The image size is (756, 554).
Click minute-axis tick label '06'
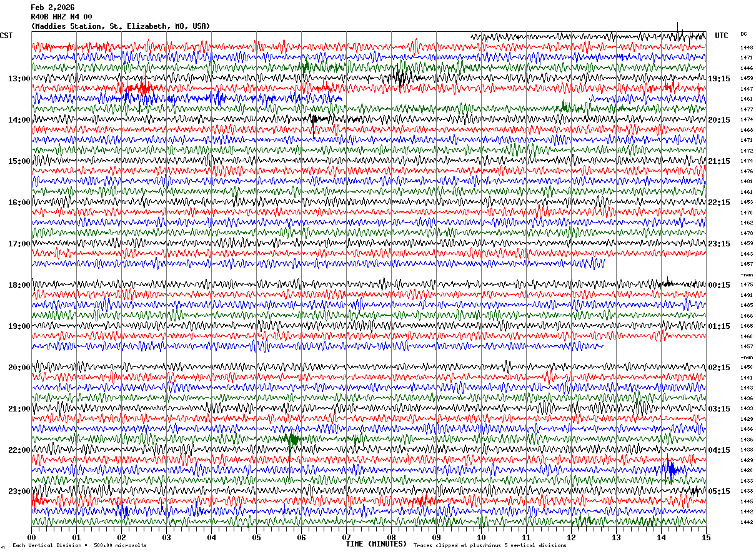pyautogui.click(x=301, y=536)
